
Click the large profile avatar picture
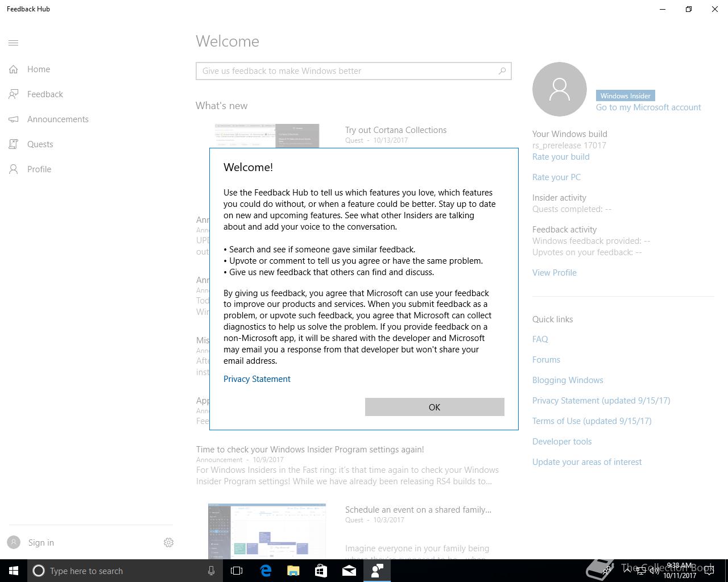(560, 89)
